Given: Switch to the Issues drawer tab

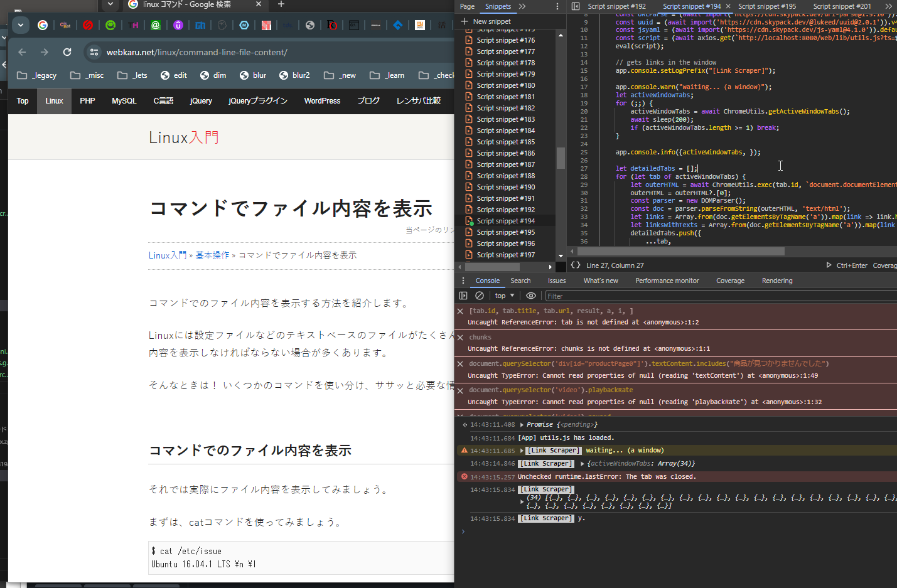Looking at the screenshot, I should point(556,281).
